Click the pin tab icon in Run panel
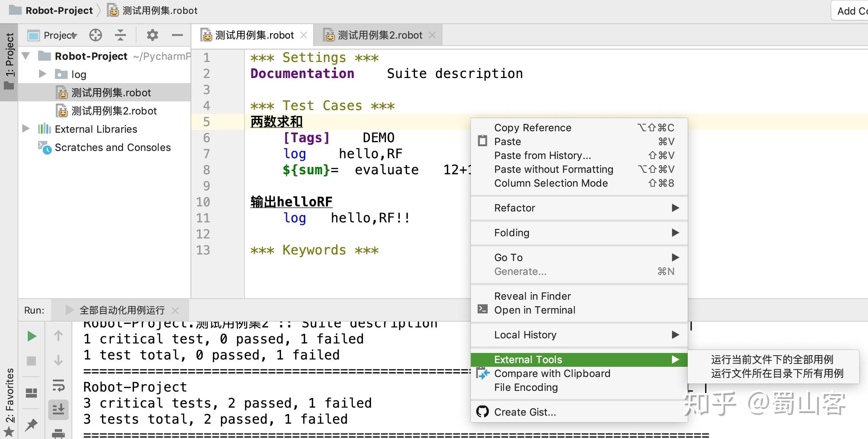868x439 pixels. pos(32,424)
